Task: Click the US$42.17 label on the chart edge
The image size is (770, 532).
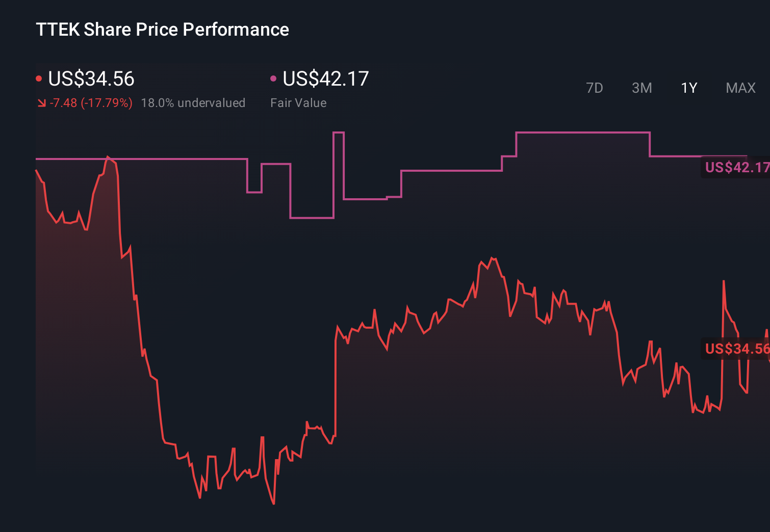Action: point(736,167)
